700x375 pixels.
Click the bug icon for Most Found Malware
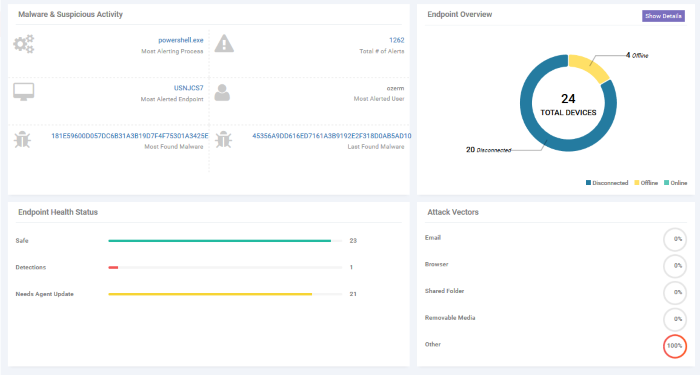point(22,140)
